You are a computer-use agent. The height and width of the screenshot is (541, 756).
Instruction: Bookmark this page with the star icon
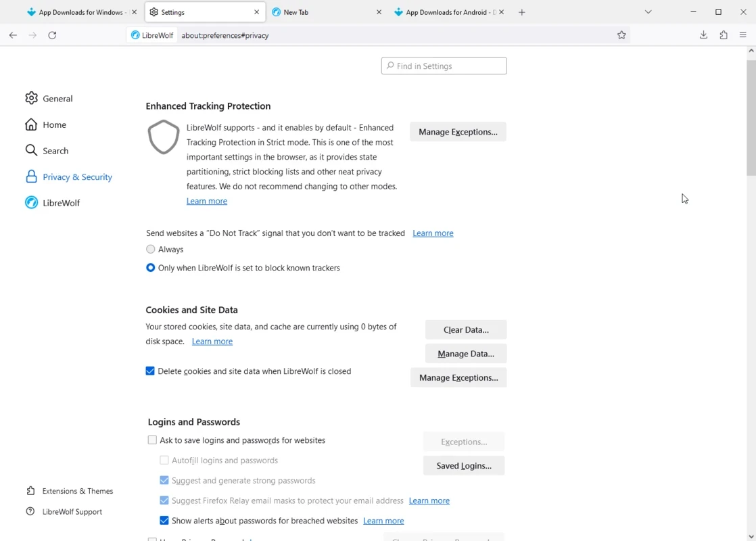621,35
